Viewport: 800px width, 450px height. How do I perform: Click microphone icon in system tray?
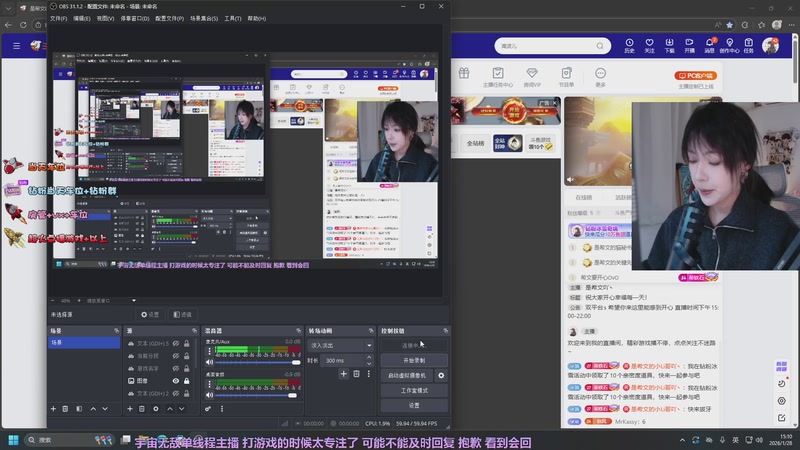point(722,440)
